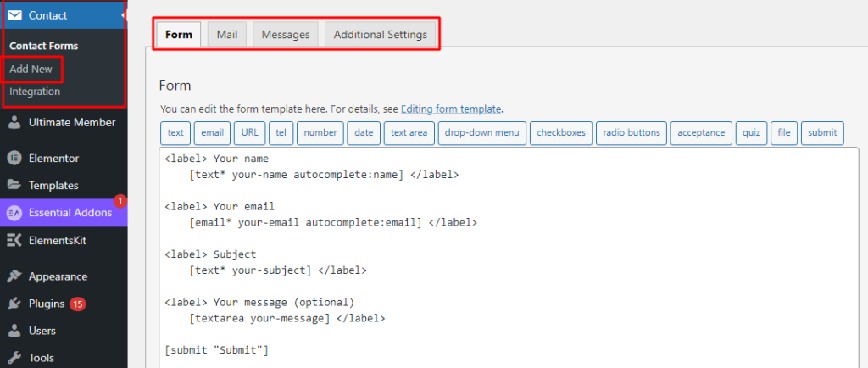Screen dimensions: 868x368
Task: Click the Essential Addons EA icon
Action: 14,213
